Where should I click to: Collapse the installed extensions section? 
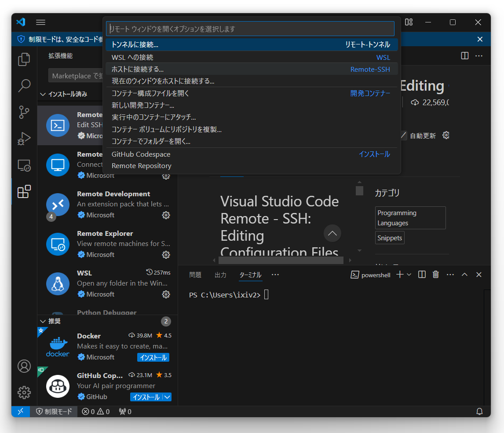43,94
